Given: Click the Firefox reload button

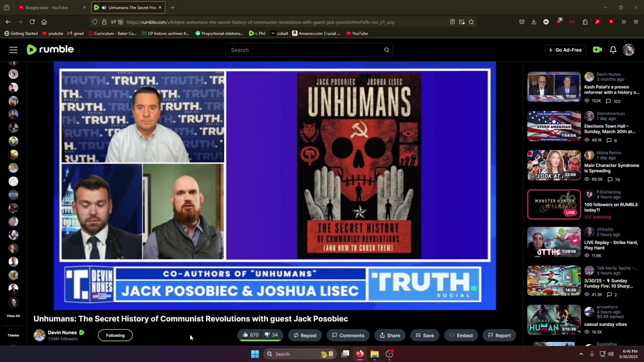Looking at the screenshot, I should pyautogui.click(x=32, y=22).
